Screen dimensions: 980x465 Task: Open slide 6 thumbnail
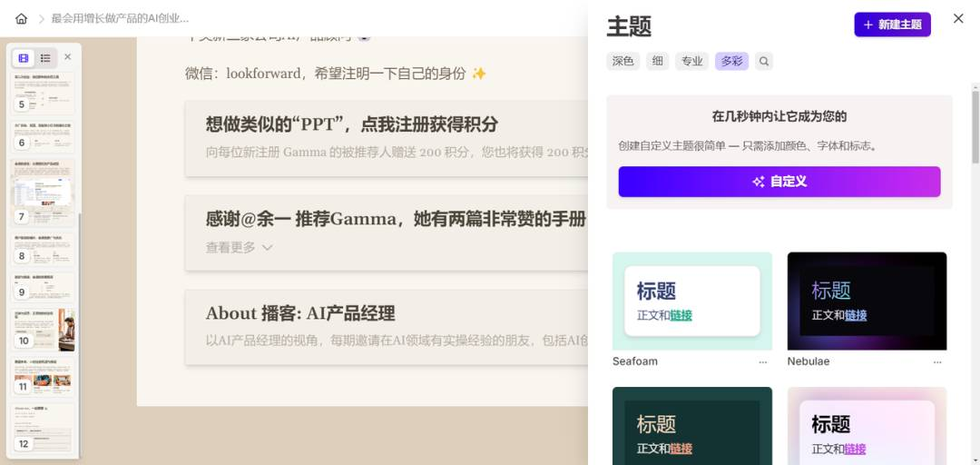click(x=44, y=136)
